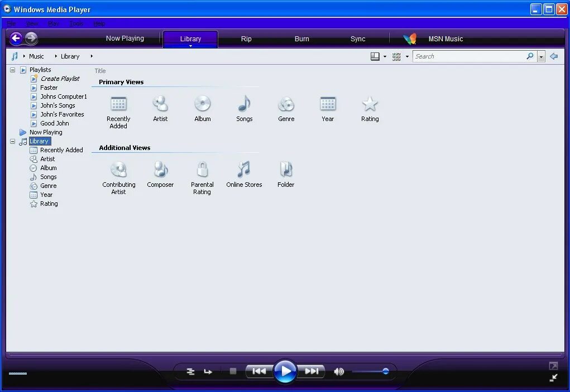Image resolution: width=570 pixels, height=392 pixels.
Task: Select the Good John playlist
Action: point(55,123)
